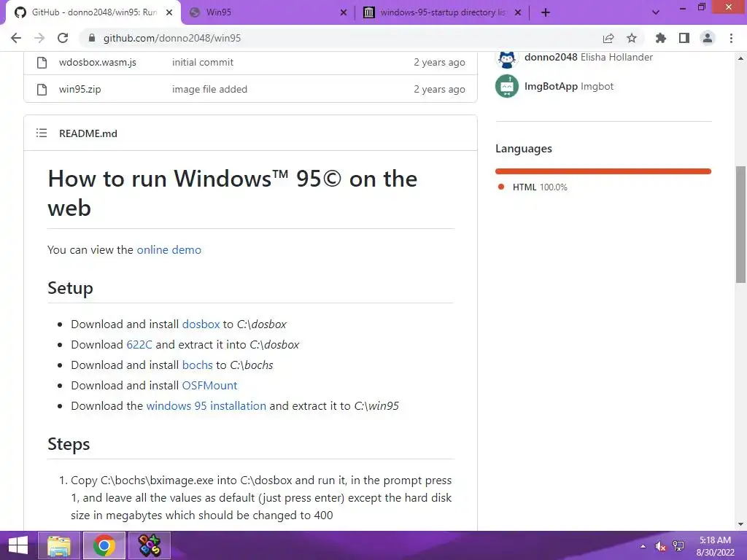The height and width of the screenshot is (560, 747).
Task: Close the Win95 tab
Action: pos(344,12)
